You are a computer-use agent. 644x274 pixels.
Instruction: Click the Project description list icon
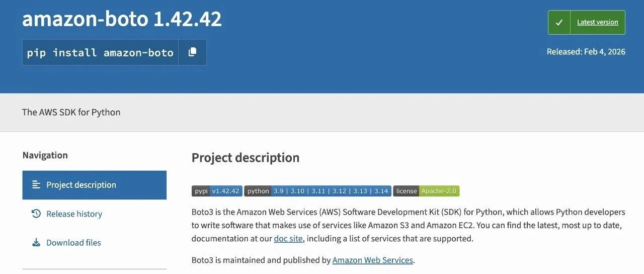click(x=36, y=185)
